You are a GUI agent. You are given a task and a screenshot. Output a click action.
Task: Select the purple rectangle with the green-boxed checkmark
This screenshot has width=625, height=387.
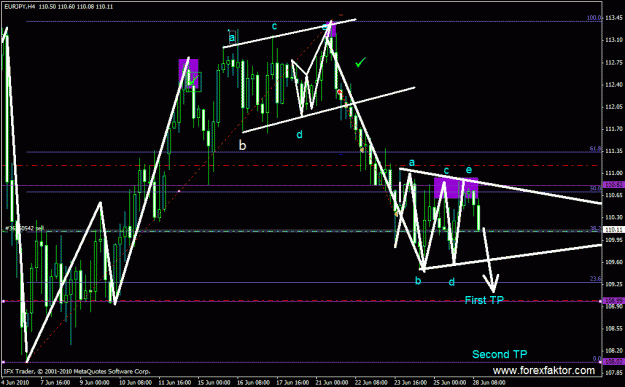[188, 73]
